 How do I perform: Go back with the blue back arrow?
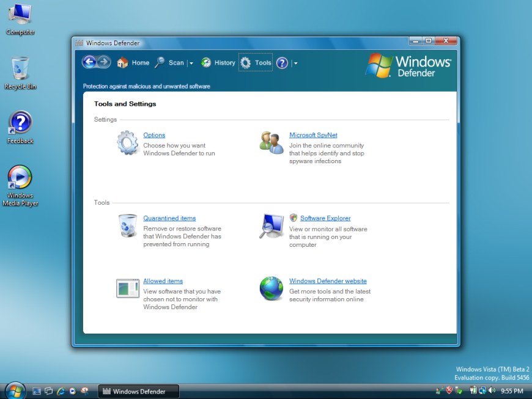(x=89, y=62)
